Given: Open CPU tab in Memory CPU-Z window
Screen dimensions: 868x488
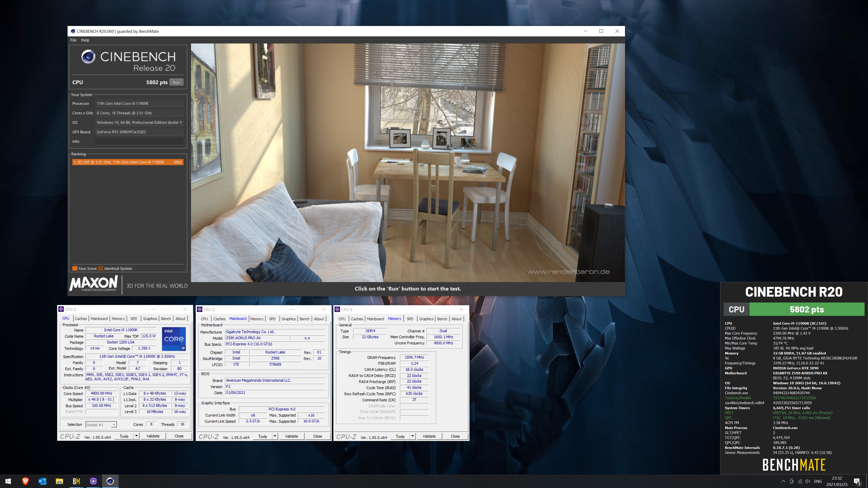Looking at the screenshot, I should tap(342, 319).
